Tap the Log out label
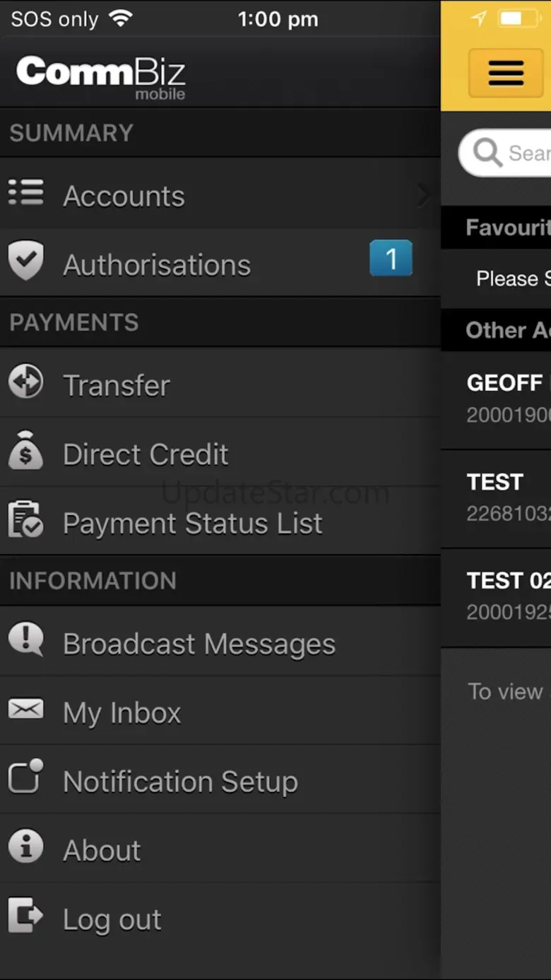The image size is (551, 980). pyautogui.click(x=112, y=920)
